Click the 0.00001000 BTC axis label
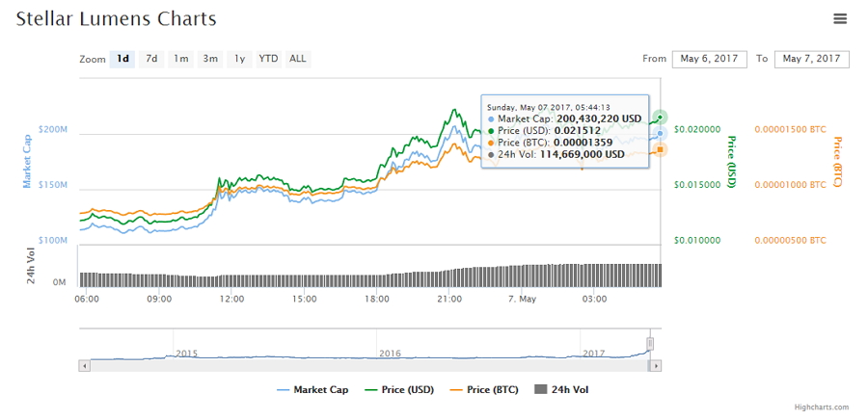 (790, 185)
